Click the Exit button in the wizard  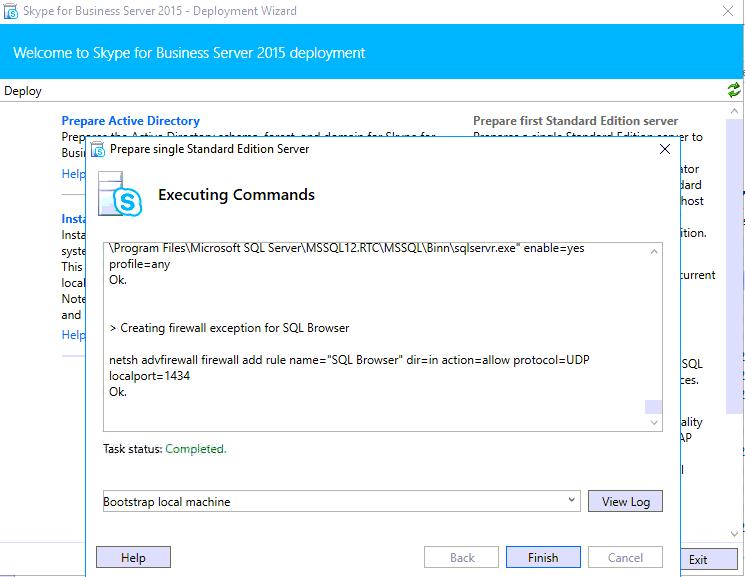(x=709, y=559)
